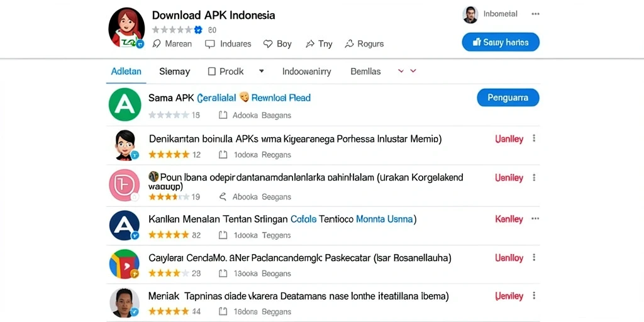The height and width of the screenshot is (322, 644).
Task: Switch to the Indoowenirry tab
Action: pos(306,72)
